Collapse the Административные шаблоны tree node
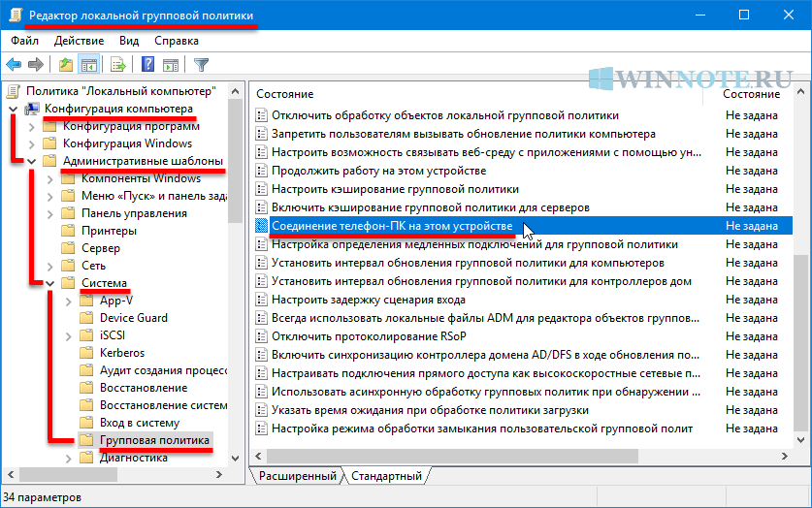The image size is (812, 508). (31, 161)
